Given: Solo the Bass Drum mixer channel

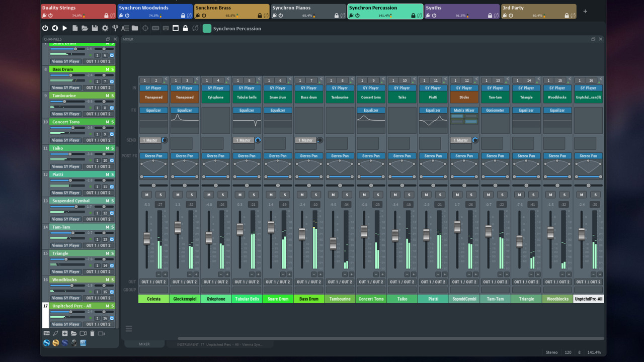Looking at the screenshot, I should point(316,195).
